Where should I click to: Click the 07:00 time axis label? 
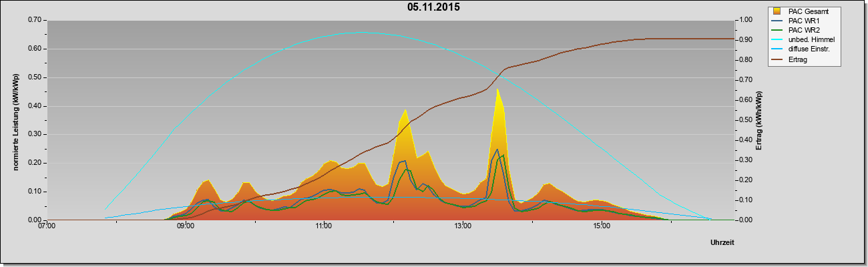47,226
